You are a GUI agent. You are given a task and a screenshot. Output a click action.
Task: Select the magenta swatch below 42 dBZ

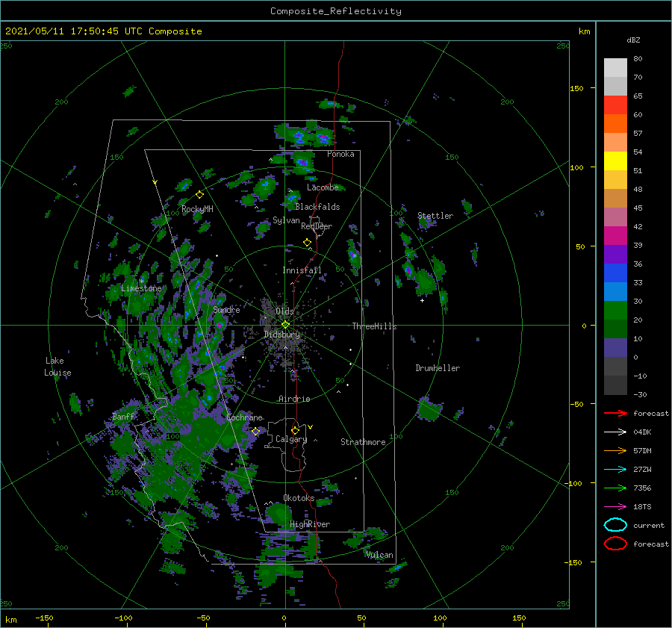(x=615, y=235)
